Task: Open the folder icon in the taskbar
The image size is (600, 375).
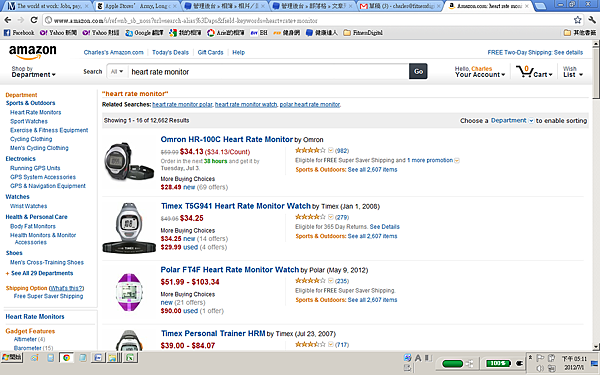Action: click(112, 358)
